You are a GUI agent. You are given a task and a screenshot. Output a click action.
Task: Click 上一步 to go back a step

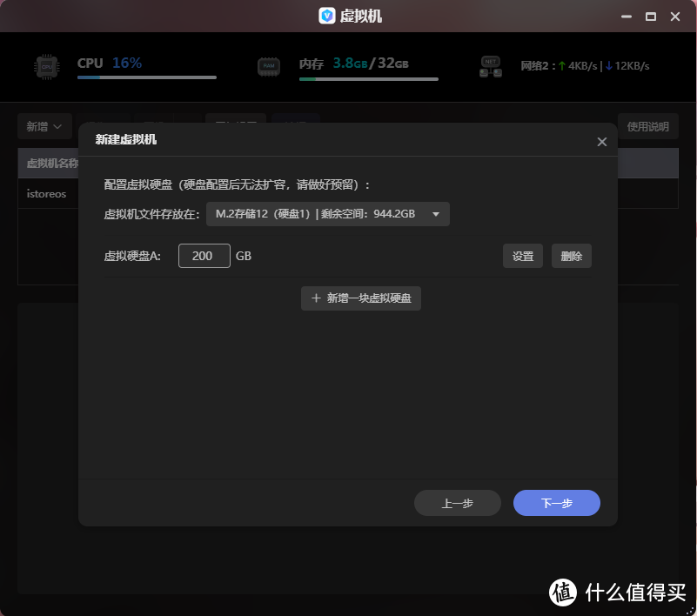(x=457, y=503)
